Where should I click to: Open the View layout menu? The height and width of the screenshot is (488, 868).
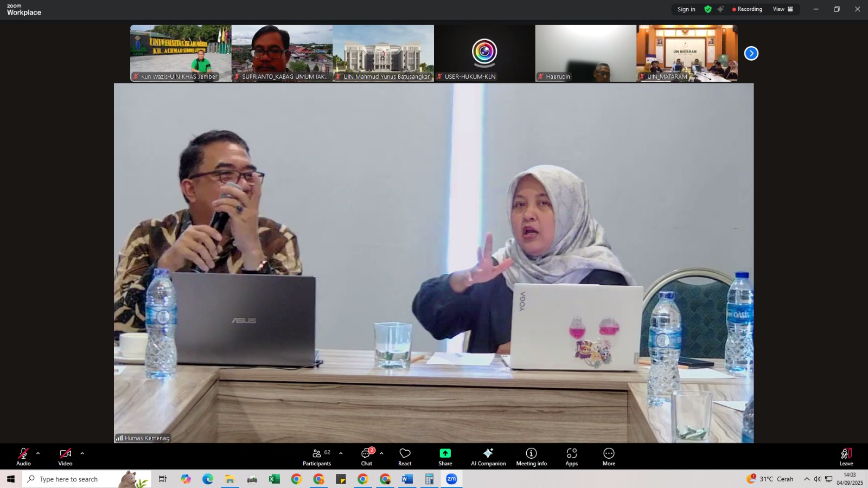782,9
